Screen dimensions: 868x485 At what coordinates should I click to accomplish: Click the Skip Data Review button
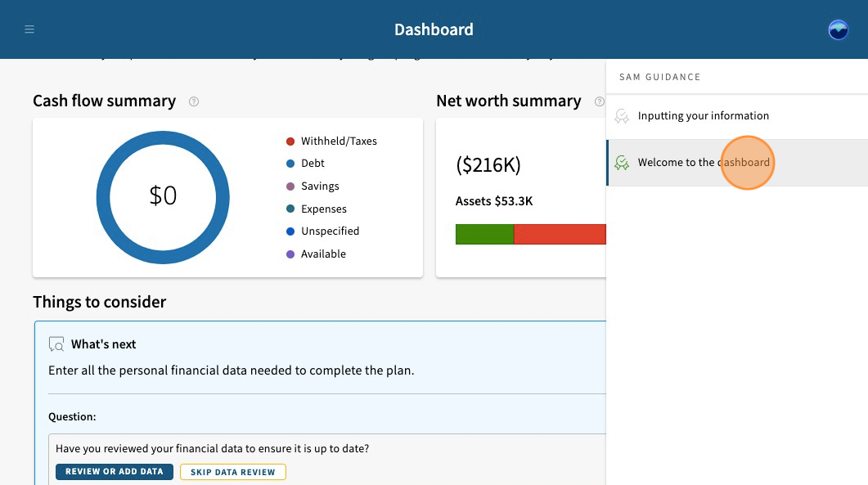tap(233, 472)
